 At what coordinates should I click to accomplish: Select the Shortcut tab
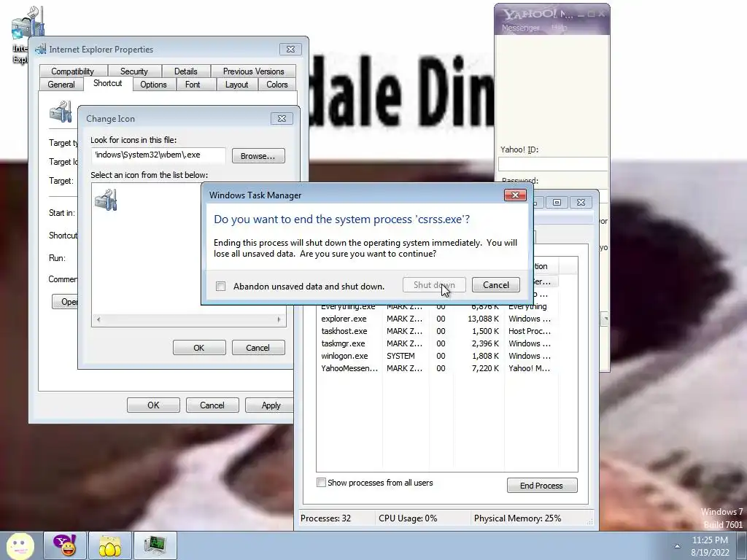108,83
